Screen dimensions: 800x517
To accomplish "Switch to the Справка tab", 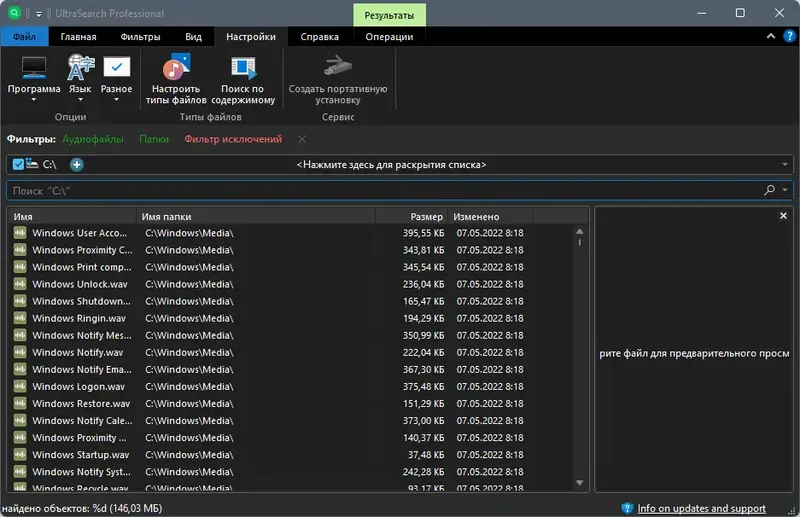I will 319,37.
